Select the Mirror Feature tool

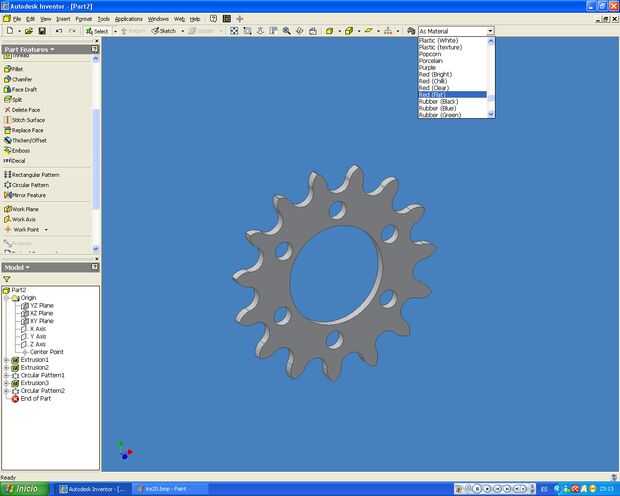pos(25,195)
